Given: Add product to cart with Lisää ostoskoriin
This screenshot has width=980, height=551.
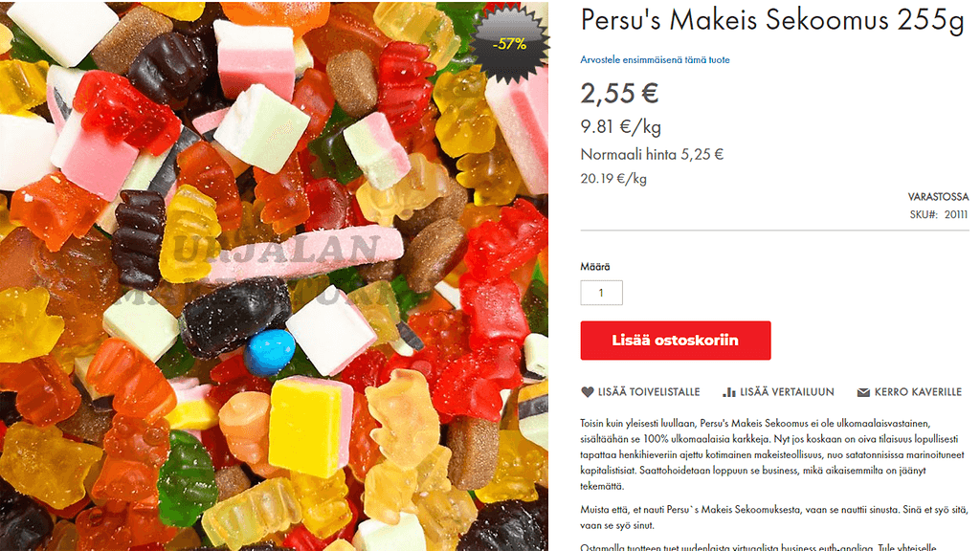Looking at the screenshot, I should (675, 341).
